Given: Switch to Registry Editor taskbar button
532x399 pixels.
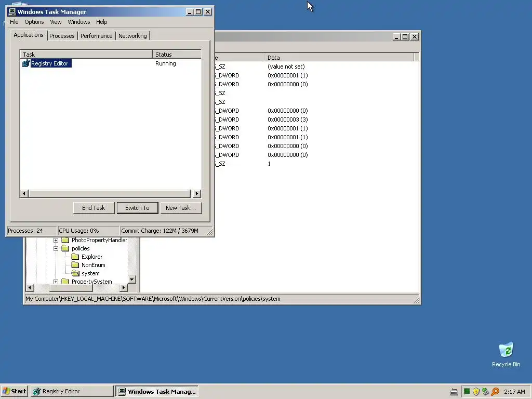Looking at the screenshot, I should 72,391.
